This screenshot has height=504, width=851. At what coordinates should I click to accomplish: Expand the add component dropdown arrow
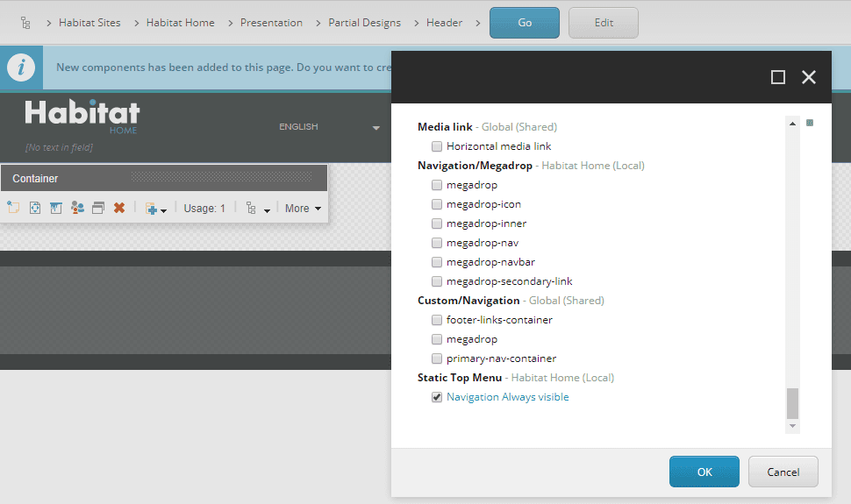pyautogui.click(x=163, y=210)
